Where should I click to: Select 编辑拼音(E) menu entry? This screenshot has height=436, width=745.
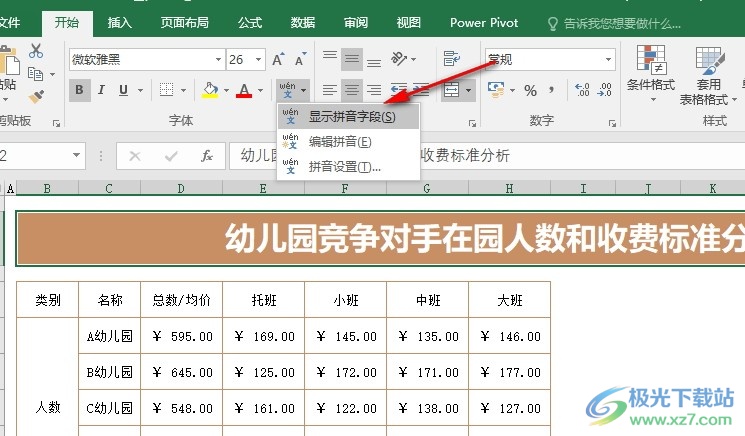pos(348,142)
